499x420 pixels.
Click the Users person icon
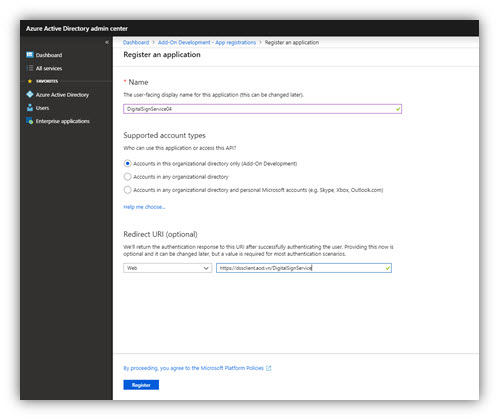[30, 108]
